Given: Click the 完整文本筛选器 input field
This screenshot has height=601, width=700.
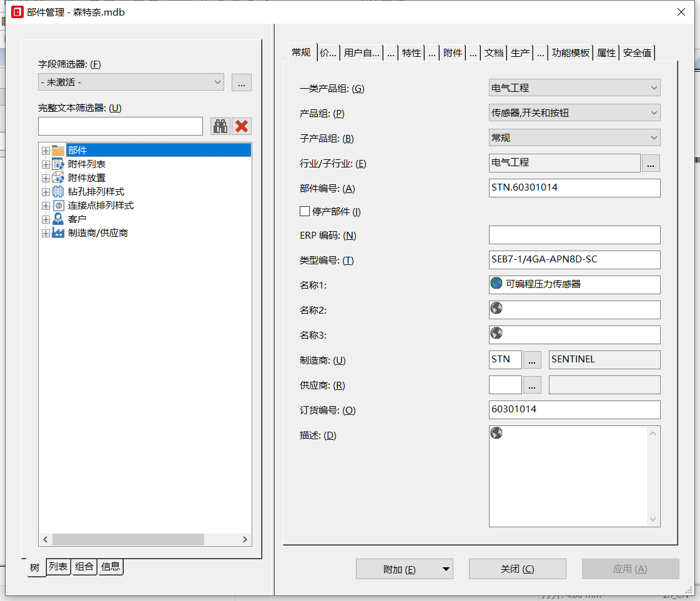Looking at the screenshot, I should coord(121,126).
